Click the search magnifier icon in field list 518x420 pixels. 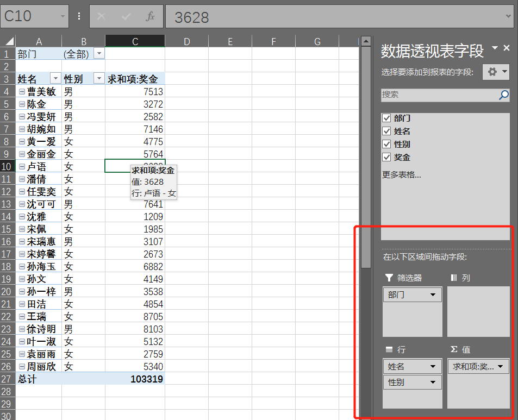coord(504,95)
